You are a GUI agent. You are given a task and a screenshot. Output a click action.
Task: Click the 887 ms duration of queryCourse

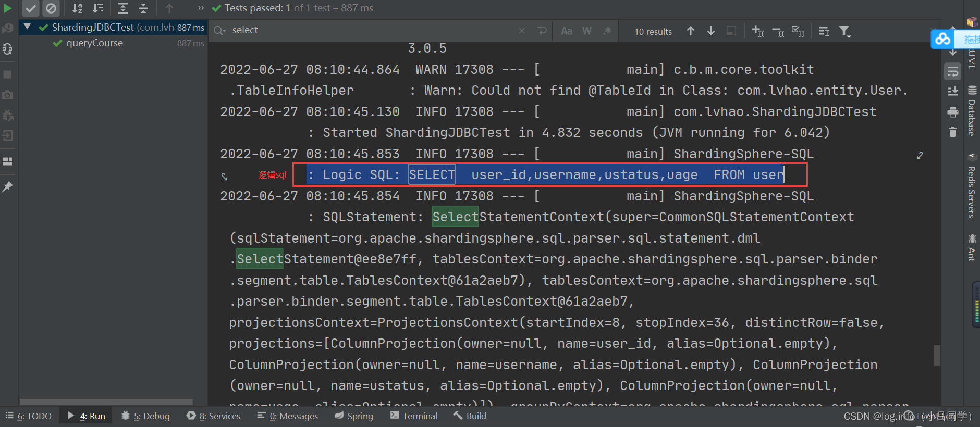click(x=190, y=43)
